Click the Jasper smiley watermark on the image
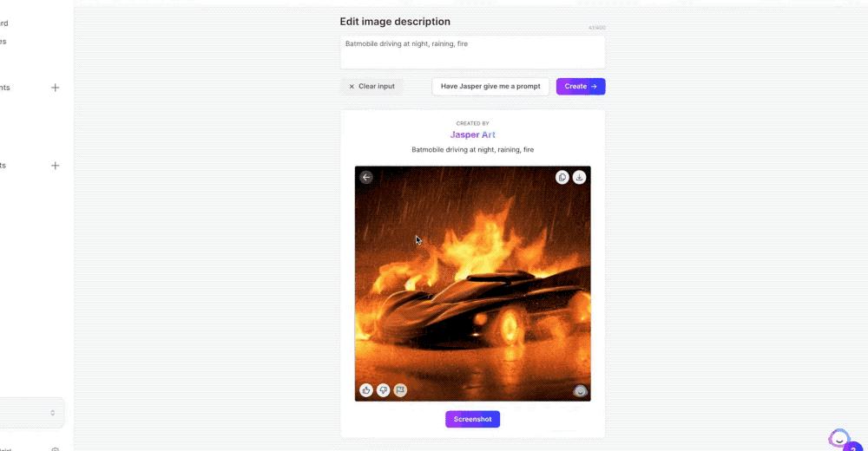868x451 pixels. [x=580, y=391]
